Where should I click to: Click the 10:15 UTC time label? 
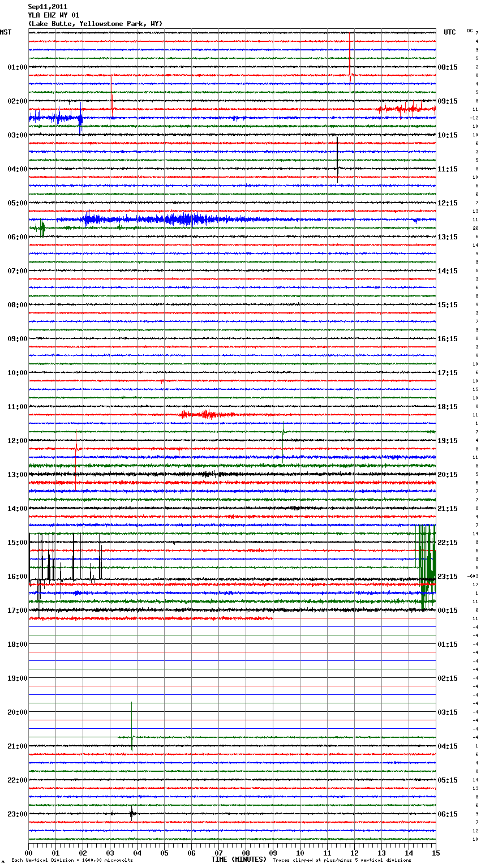tap(448, 135)
